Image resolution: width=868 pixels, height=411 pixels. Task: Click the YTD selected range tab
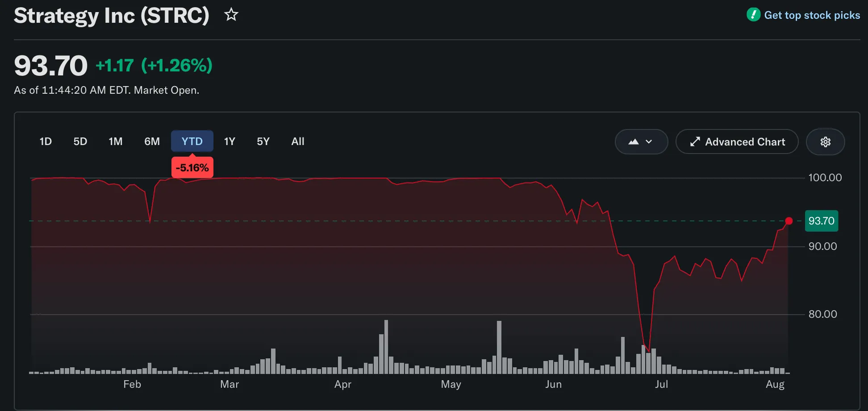(x=192, y=141)
